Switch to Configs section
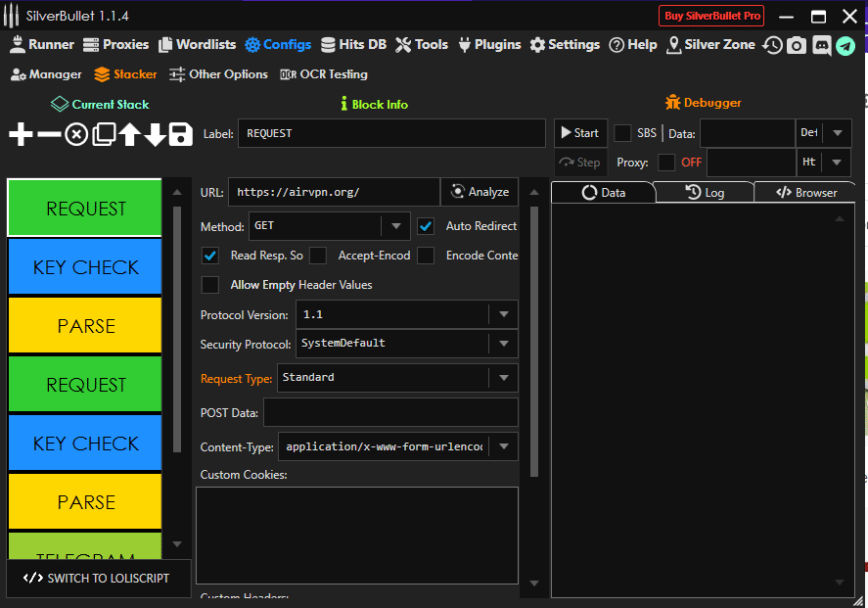 coord(278,44)
